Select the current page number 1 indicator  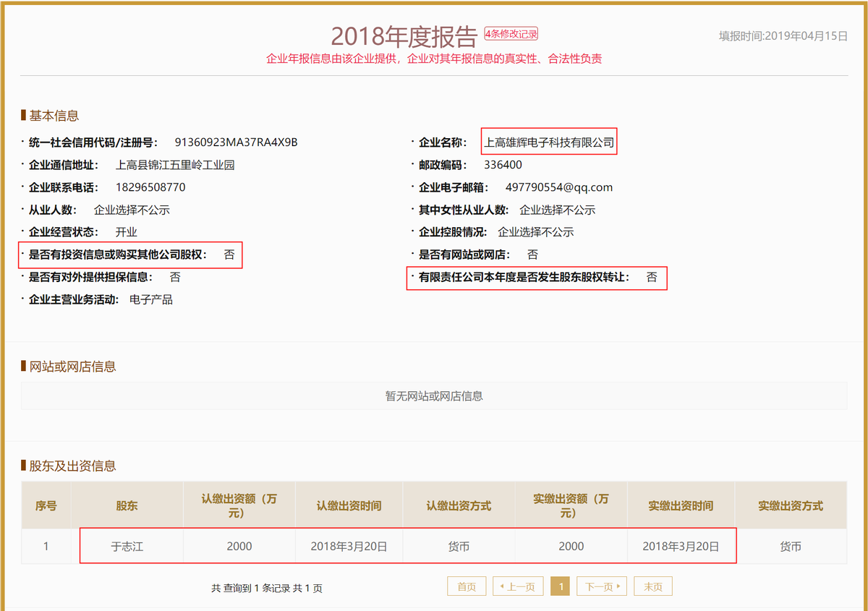click(x=561, y=586)
